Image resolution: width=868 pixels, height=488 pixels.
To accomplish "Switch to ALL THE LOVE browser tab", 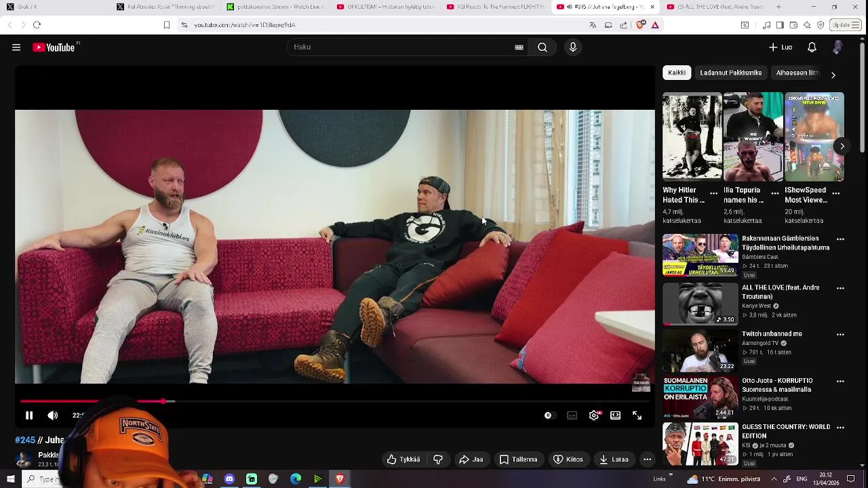I will (x=715, y=7).
